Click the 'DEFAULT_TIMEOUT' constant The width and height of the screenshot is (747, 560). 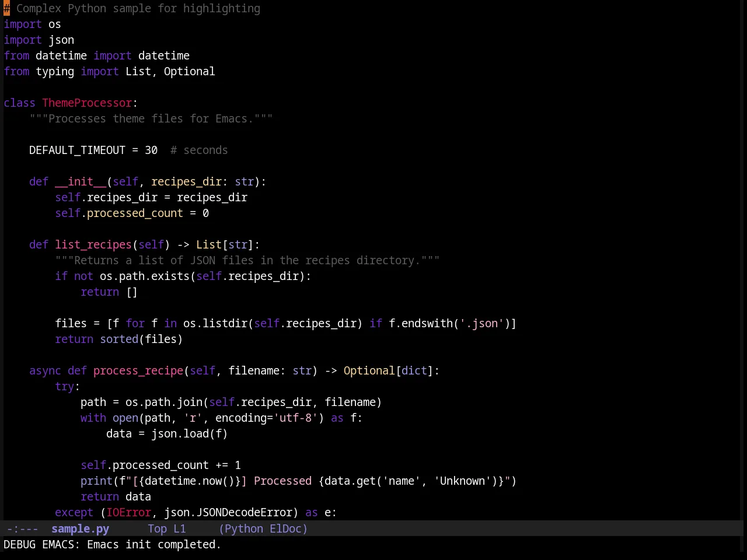pos(77,150)
